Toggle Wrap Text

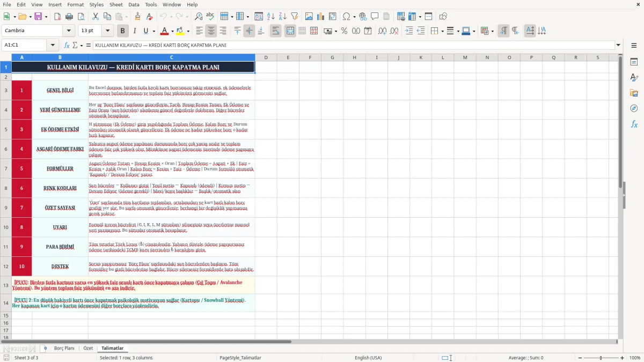coord(276,31)
